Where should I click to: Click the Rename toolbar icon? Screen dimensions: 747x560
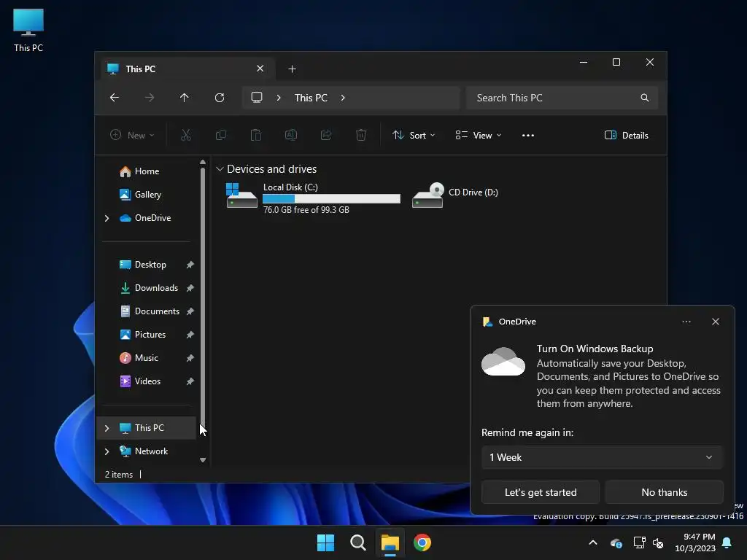pos(290,135)
